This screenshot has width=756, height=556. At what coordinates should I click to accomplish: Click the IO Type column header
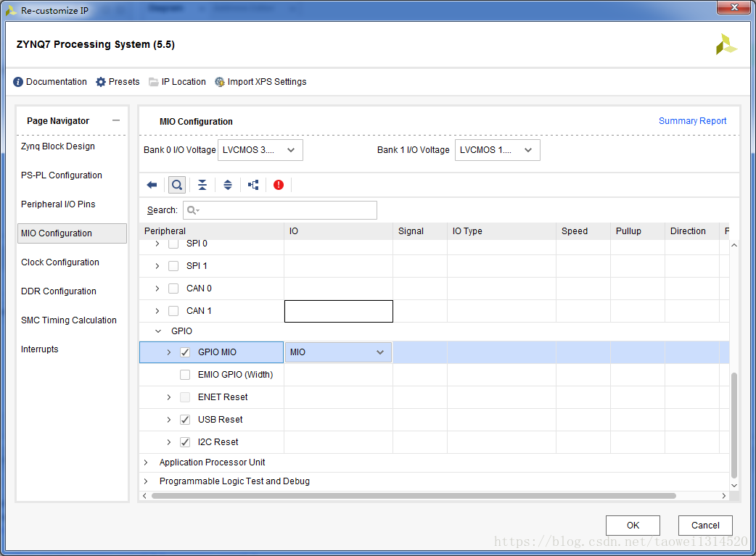pos(501,231)
